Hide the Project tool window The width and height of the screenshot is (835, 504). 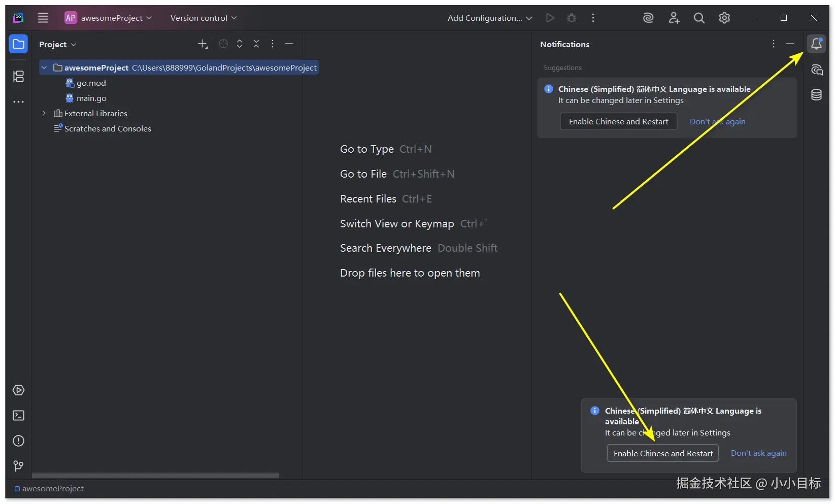[x=289, y=44]
